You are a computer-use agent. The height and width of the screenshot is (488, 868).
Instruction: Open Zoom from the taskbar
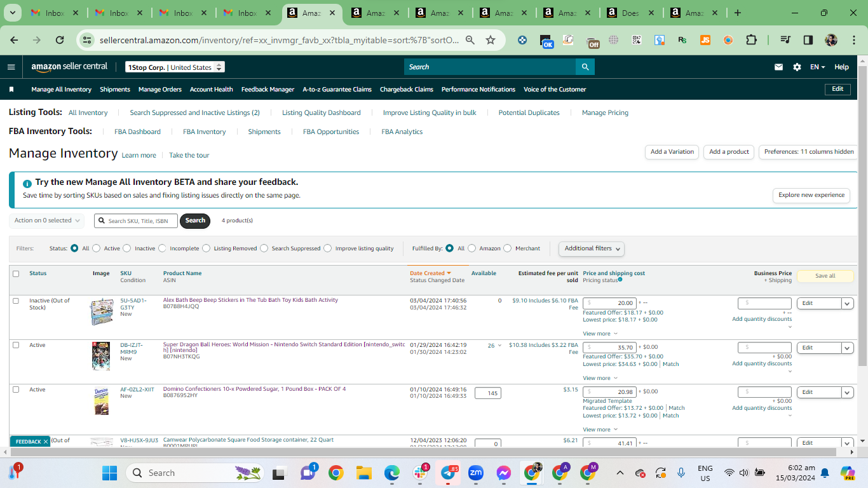tap(475, 473)
